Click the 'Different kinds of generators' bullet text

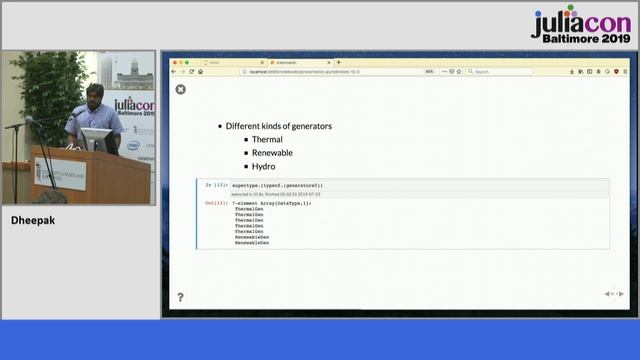[x=279, y=126]
